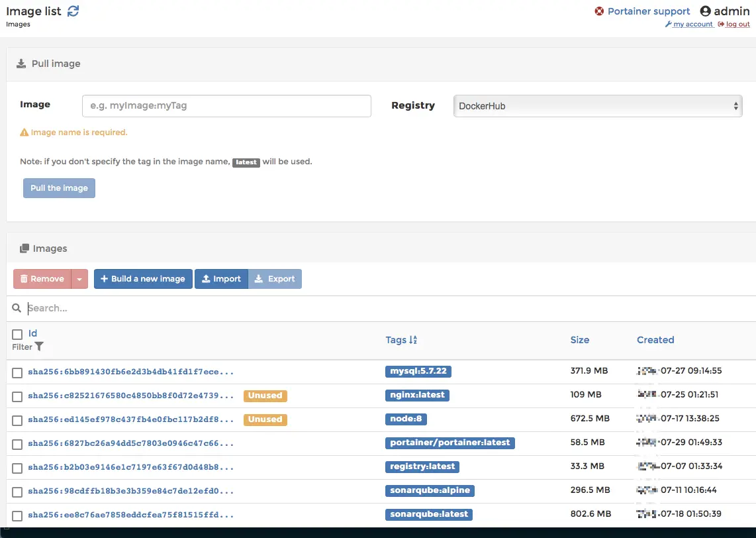The height and width of the screenshot is (538, 756).
Task: Click the 802.6 MB size value
Action: tap(591, 514)
